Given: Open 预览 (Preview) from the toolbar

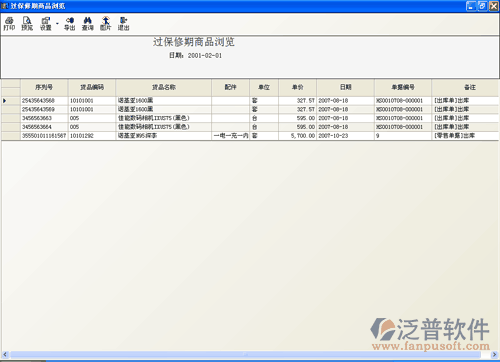Looking at the screenshot, I should pos(27,24).
